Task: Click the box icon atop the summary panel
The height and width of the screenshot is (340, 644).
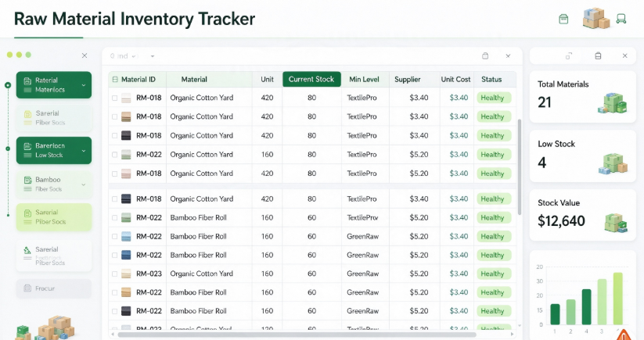Action: pyautogui.click(x=598, y=55)
